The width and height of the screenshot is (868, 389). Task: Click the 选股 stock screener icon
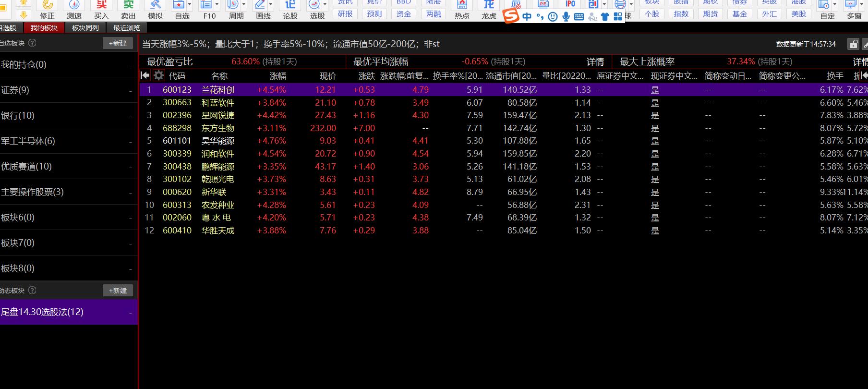click(x=314, y=6)
